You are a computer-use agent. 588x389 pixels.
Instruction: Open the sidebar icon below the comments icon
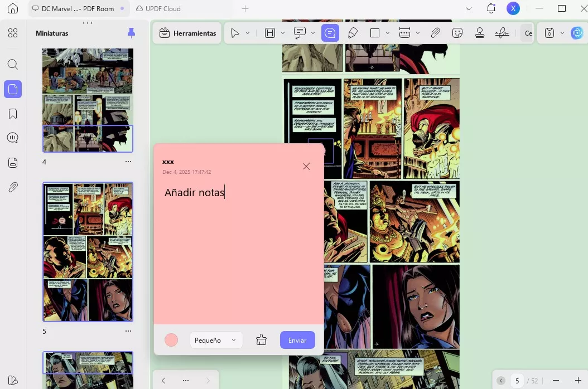[13, 163]
